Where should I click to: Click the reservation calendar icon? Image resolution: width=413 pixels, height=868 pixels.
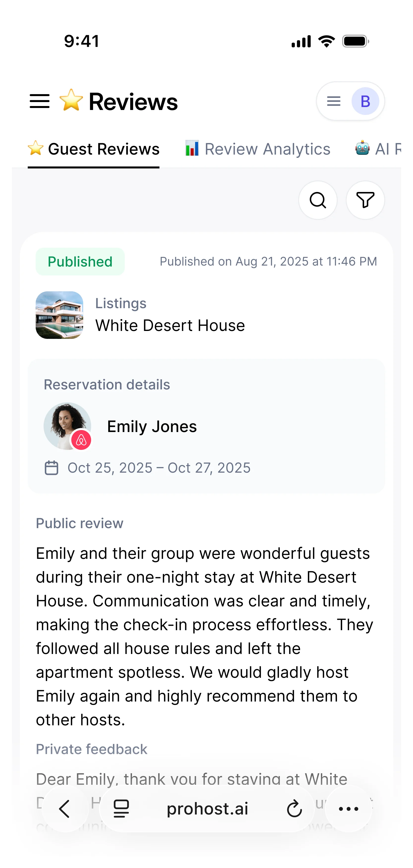tap(52, 468)
